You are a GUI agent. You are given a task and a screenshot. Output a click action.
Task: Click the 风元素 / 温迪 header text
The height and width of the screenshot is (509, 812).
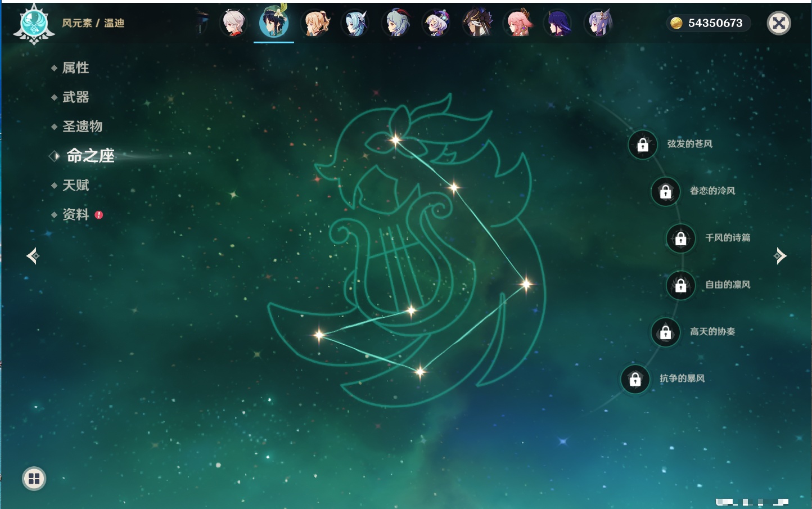pyautogui.click(x=93, y=23)
